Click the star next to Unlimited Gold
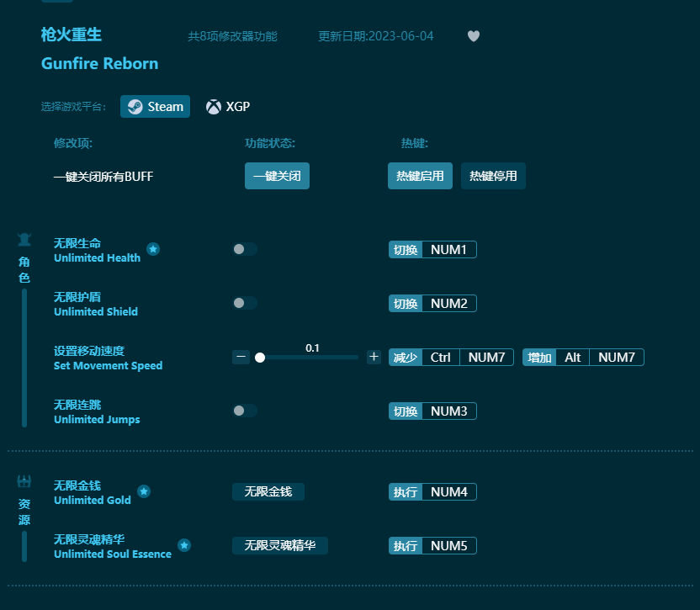Image resolution: width=700 pixels, height=610 pixels. pos(144,491)
